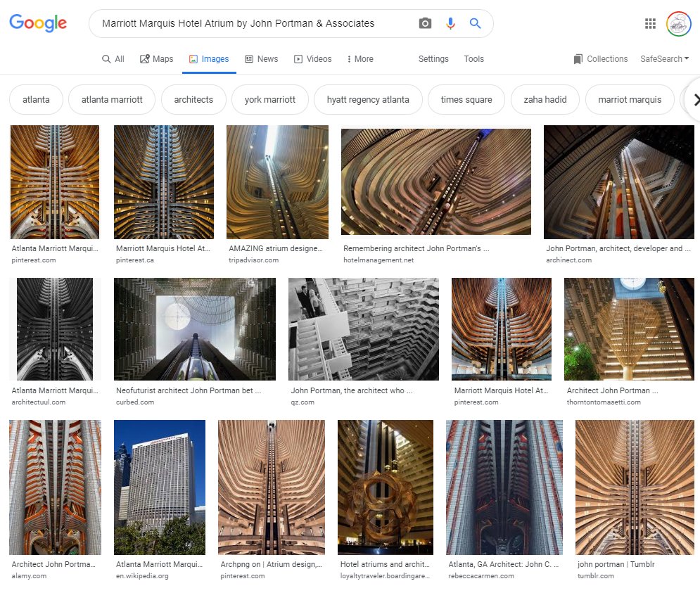Open the More menu
Viewport: 700px width, 593px height.
point(359,59)
